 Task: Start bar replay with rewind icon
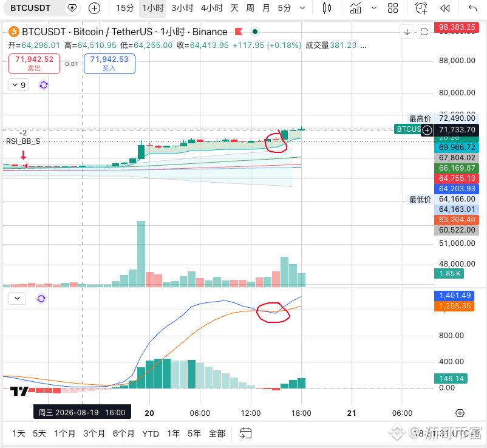(444, 8)
